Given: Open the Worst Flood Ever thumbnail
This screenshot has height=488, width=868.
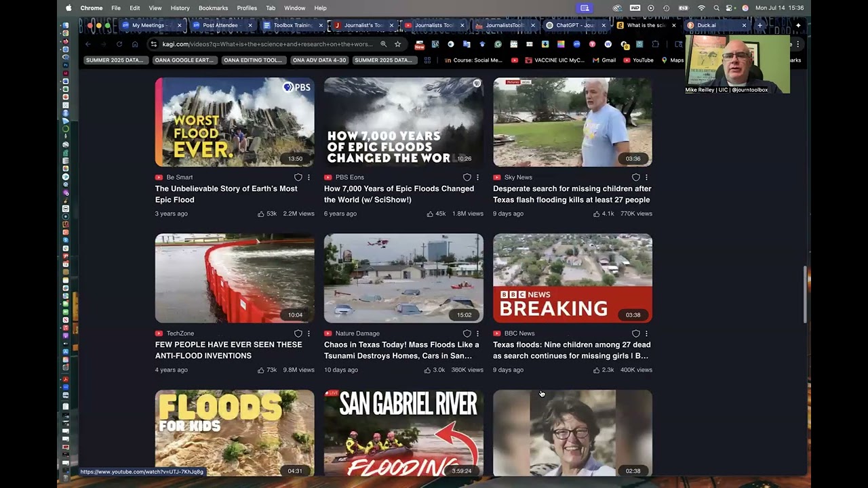Looking at the screenshot, I should (235, 122).
